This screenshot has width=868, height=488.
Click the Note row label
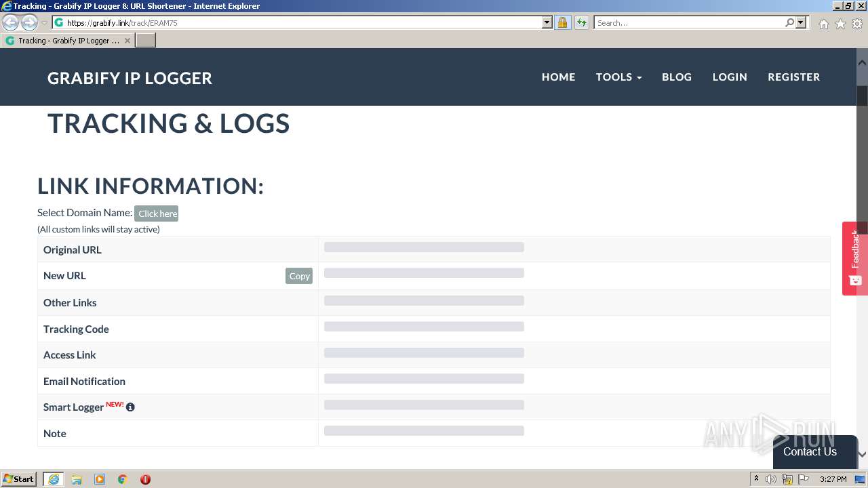[x=55, y=433]
